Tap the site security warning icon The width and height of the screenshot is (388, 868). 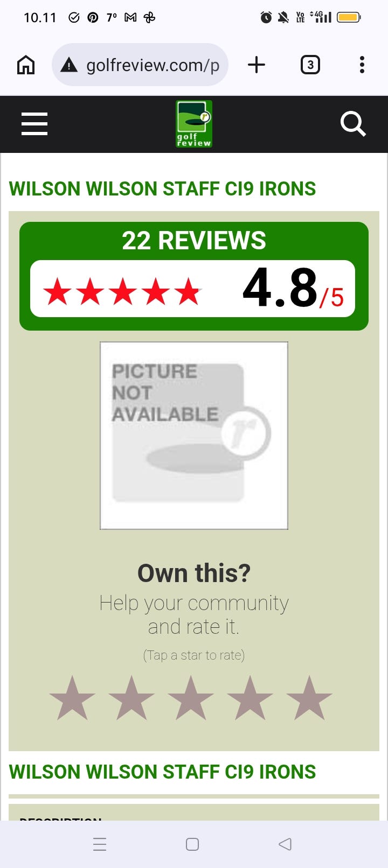click(x=69, y=65)
